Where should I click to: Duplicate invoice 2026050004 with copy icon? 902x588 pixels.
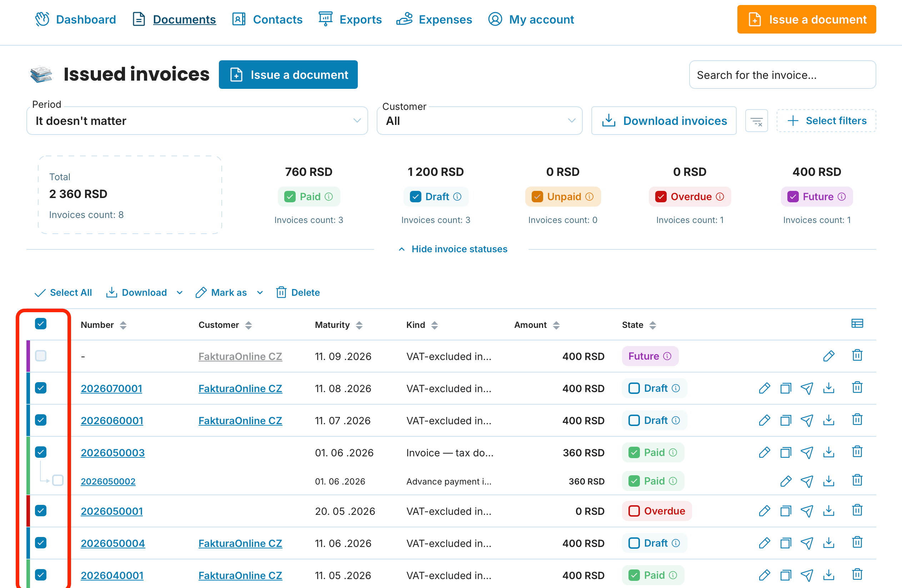(x=786, y=543)
